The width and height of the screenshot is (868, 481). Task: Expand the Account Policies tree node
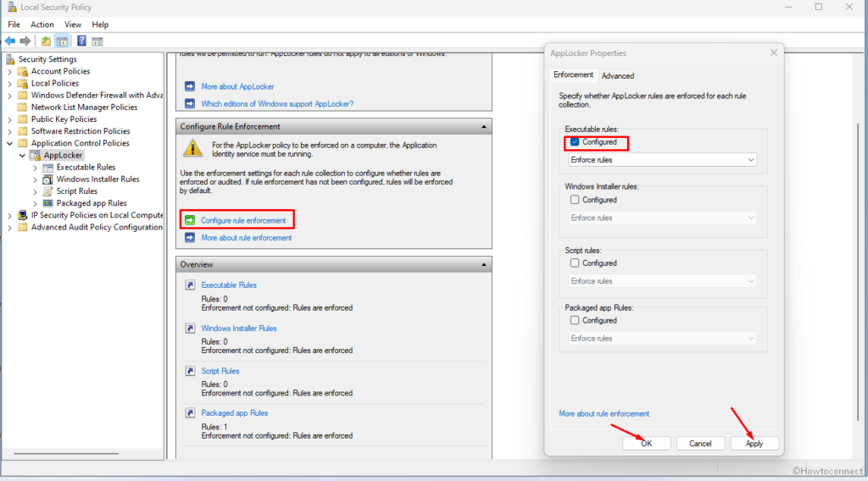pyautogui.click(x=9, y=71)
